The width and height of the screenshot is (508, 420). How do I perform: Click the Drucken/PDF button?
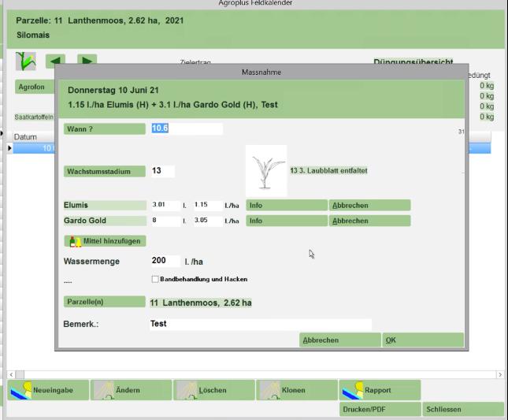tap(380, 410)
